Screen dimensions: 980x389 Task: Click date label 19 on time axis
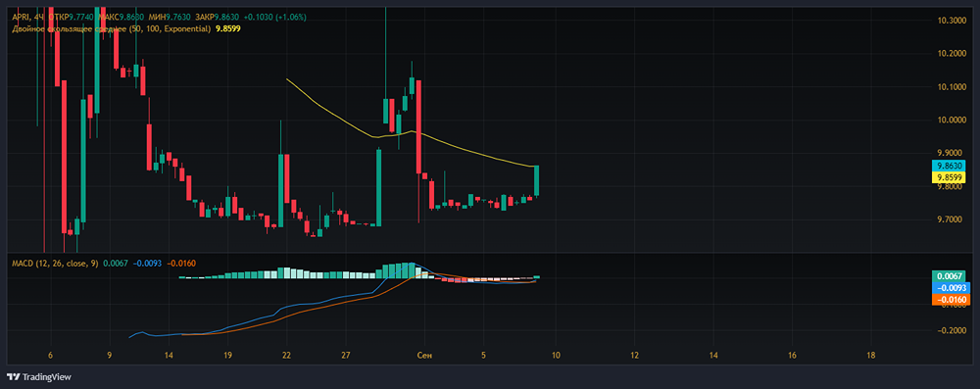[227, 355]
